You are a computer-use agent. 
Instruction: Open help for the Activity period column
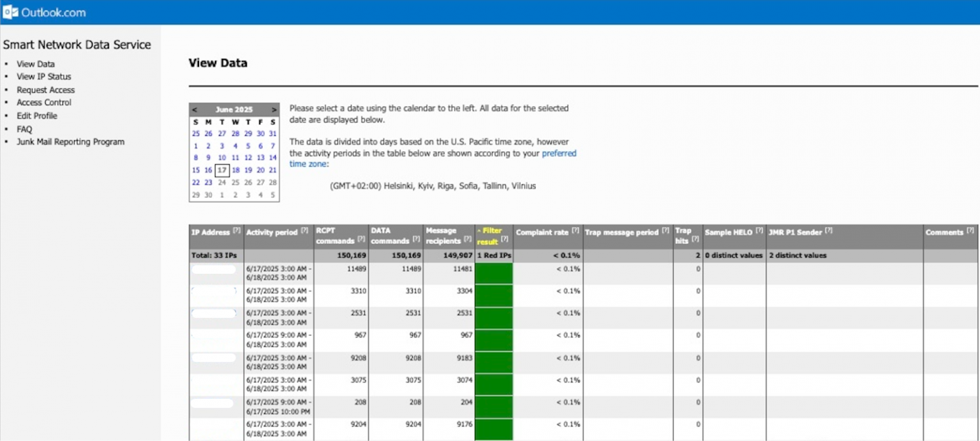(304, 230)
